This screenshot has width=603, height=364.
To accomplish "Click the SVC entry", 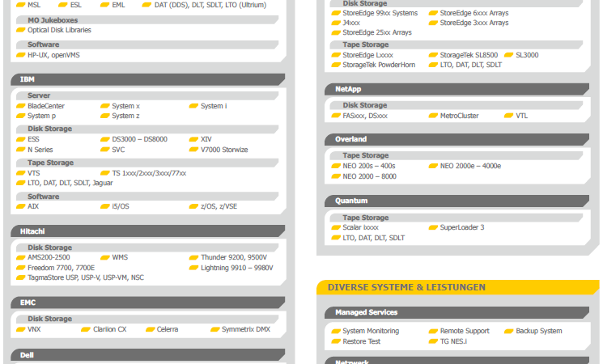I will coord(118,150).
